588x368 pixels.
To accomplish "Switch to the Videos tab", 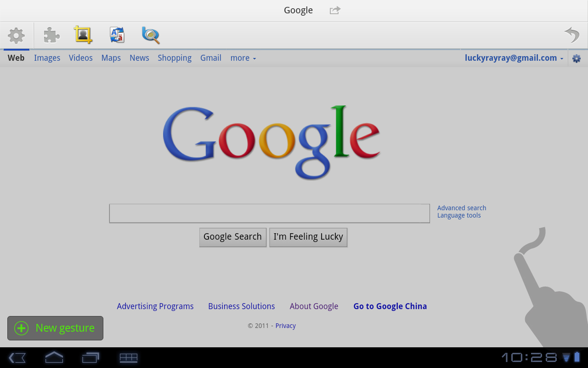I will (x=81, y=58).
